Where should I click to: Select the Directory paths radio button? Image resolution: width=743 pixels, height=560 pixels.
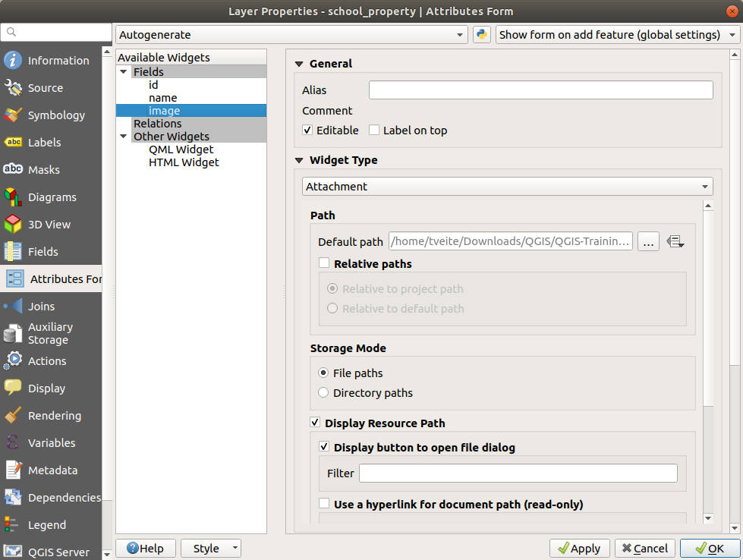click(324, 393)
